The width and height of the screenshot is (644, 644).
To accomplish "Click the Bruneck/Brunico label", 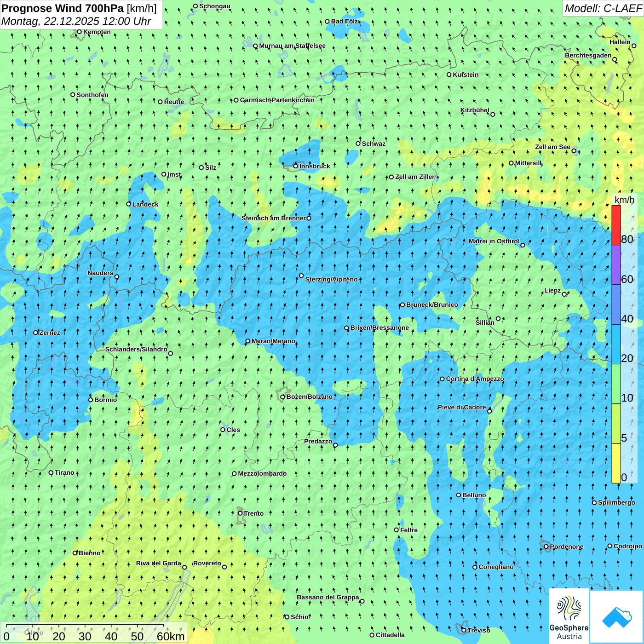I will click(x=432, y=305).
